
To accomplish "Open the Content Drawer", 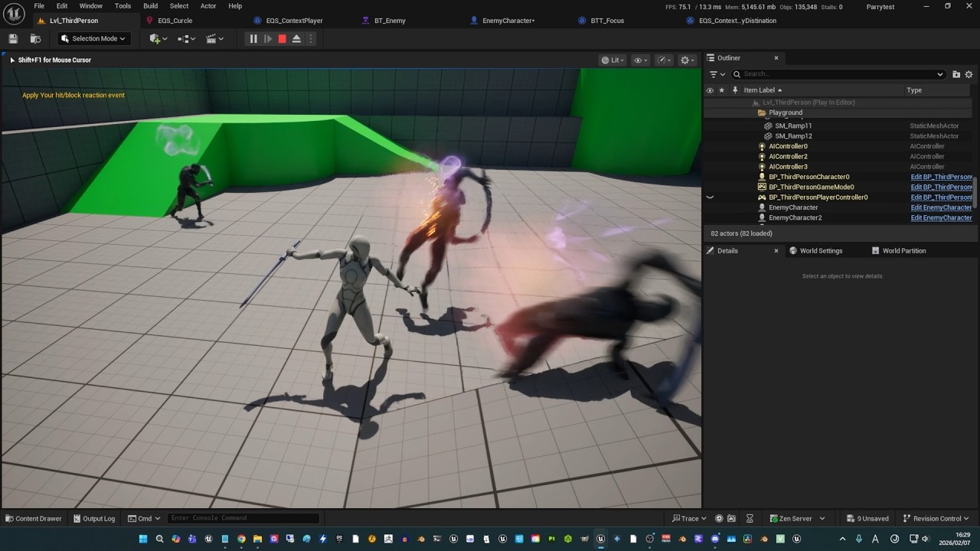I will (x=33, y=519).
